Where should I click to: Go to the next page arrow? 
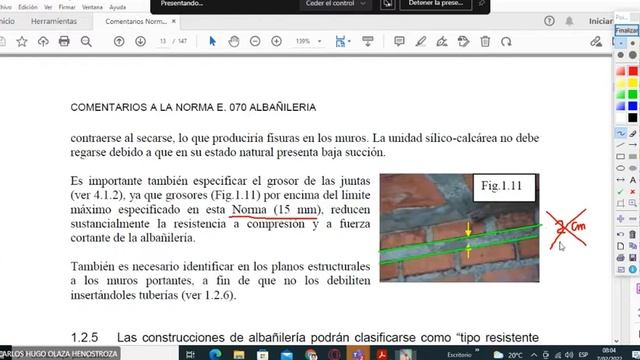tap(140, 41)
